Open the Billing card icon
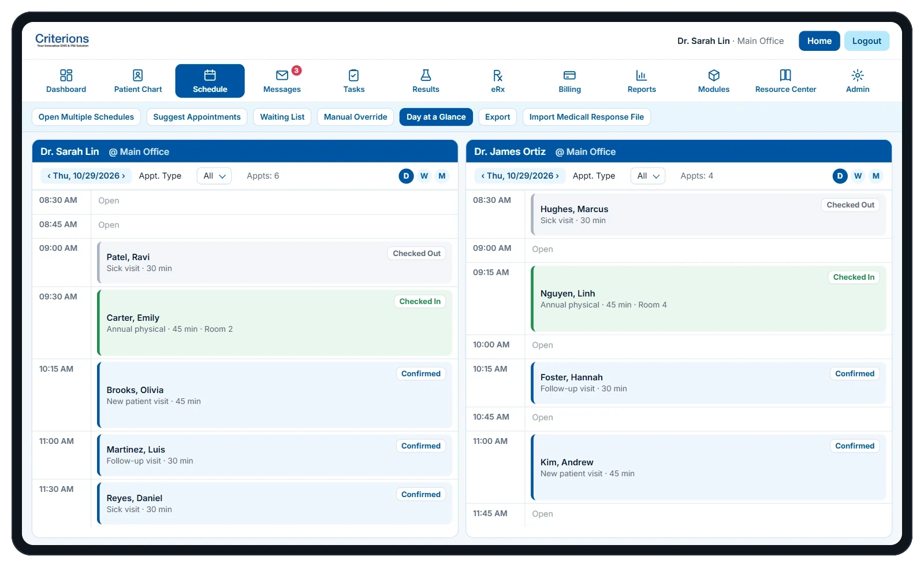The width and height of the screenshot is (924, 578). click(x=569, y=76)
